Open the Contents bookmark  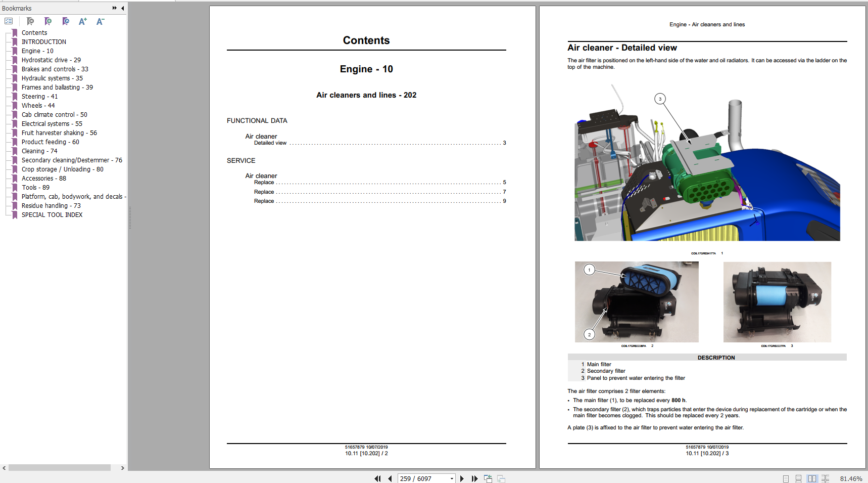click(34, 33)
